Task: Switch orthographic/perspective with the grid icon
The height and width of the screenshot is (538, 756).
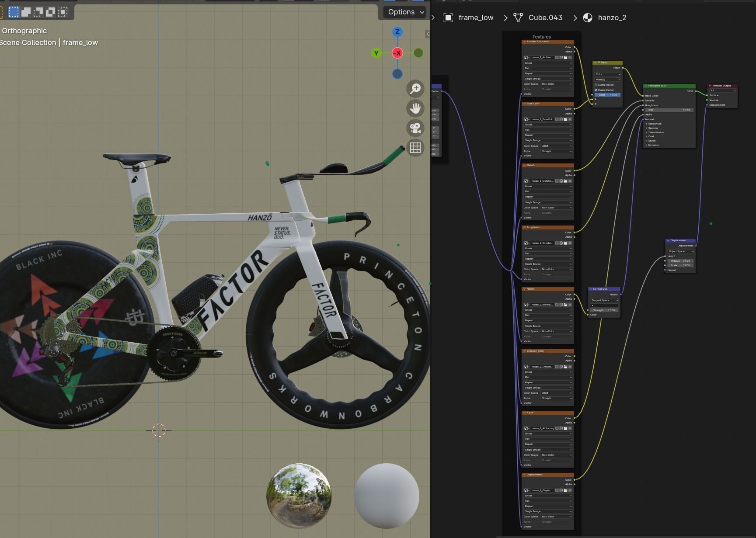Action: [415, 148]
